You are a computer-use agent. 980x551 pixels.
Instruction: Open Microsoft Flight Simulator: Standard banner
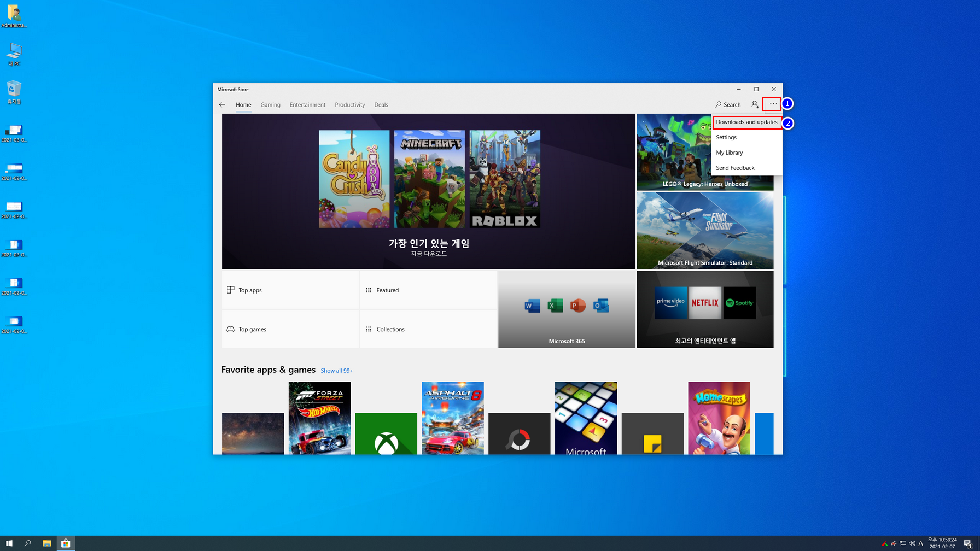(x=705, y=230)
